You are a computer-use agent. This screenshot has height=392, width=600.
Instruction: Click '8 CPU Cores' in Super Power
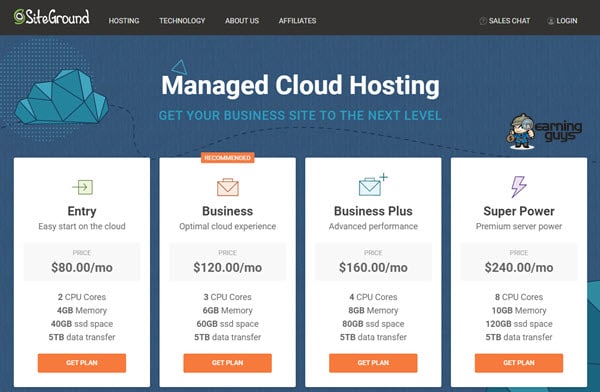tap(519, 297)
